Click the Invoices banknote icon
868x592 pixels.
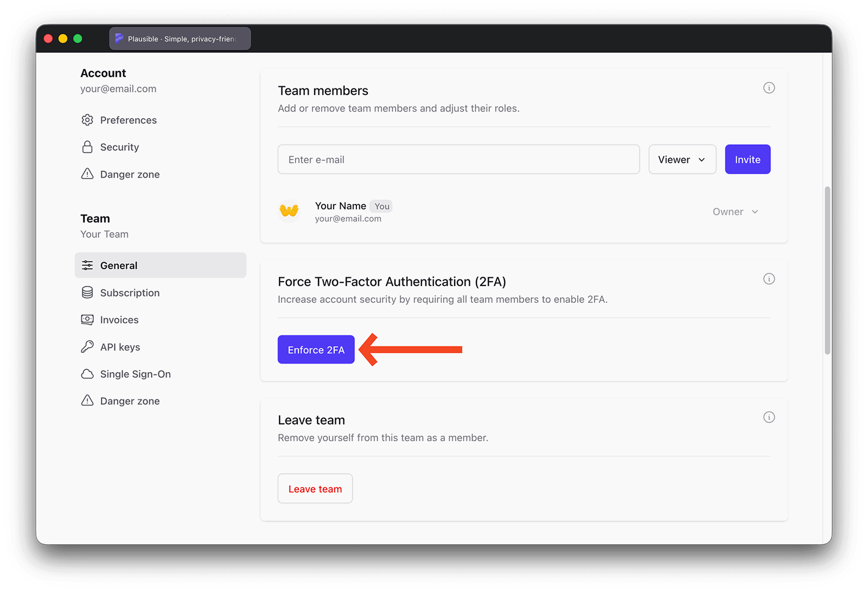[x=87, y=320]
